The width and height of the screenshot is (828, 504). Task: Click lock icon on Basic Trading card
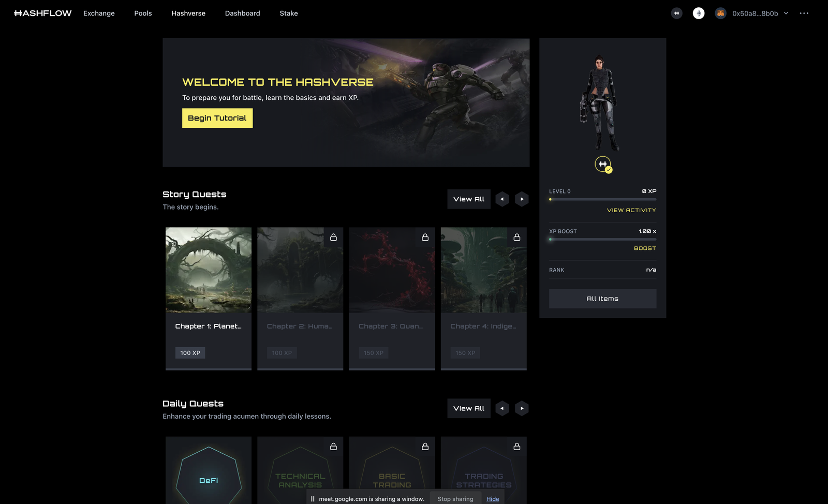click(425, 446)
